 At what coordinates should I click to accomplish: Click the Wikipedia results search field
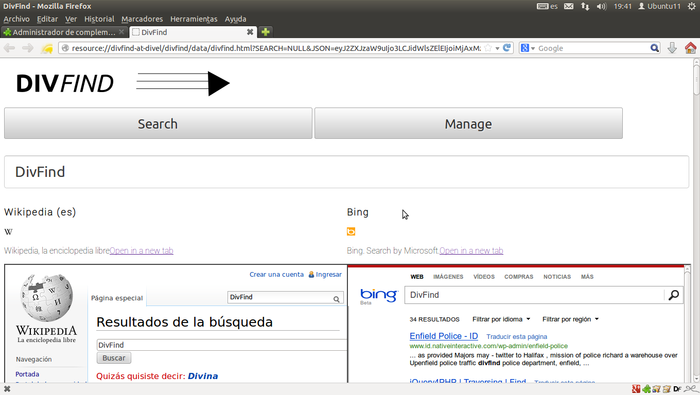(221, 345)
